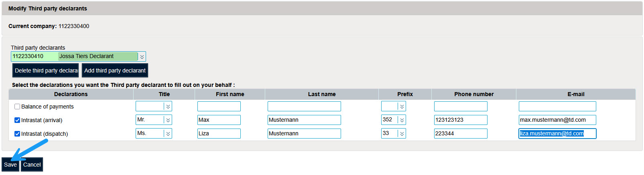This screenshot has width=644, height=175.
Task: Check the Balance of payments checkbox
Action: pyautogui.click(x=17, y=107)
